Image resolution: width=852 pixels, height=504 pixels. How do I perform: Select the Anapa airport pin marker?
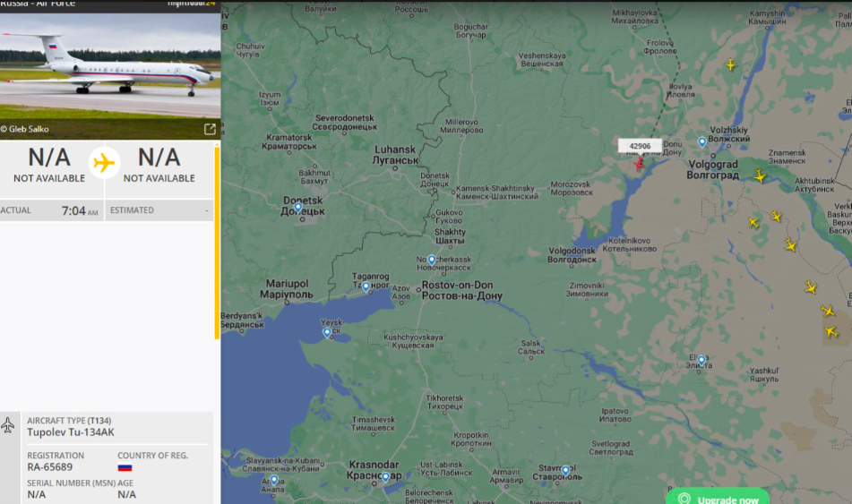274,480
